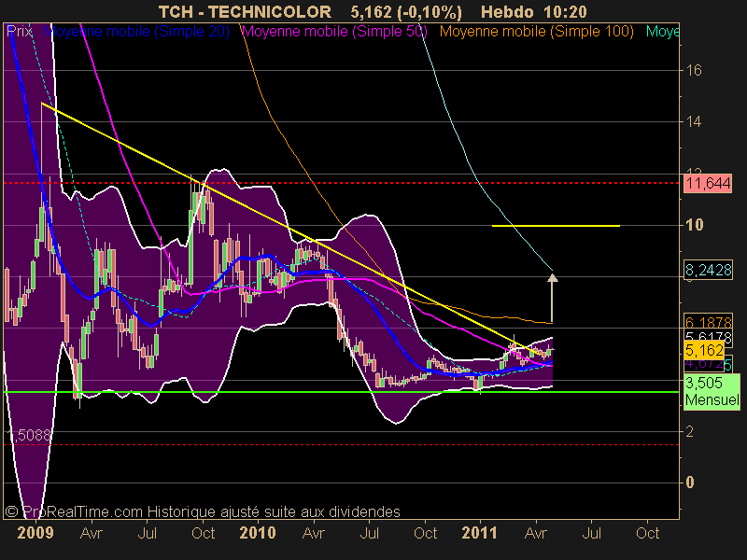Click the orange 6,1878 price label
This screenshot has height=560, width=747.
pyautogui.click(x=708, y=322)
